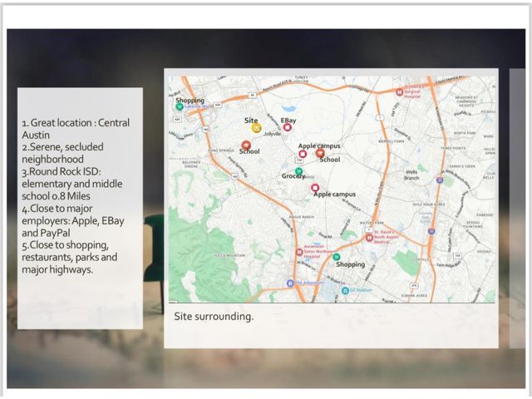Click 'Lakeline Mall' blue label
532x399 pixels.
pyautogui.click(x=198, y=106)
